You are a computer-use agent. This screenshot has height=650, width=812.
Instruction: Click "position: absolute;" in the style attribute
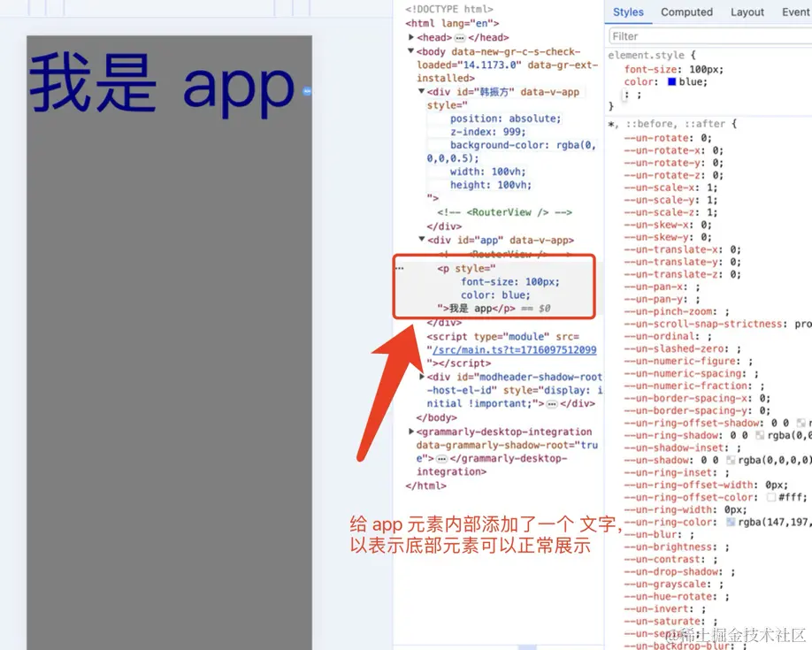point(505,119)
